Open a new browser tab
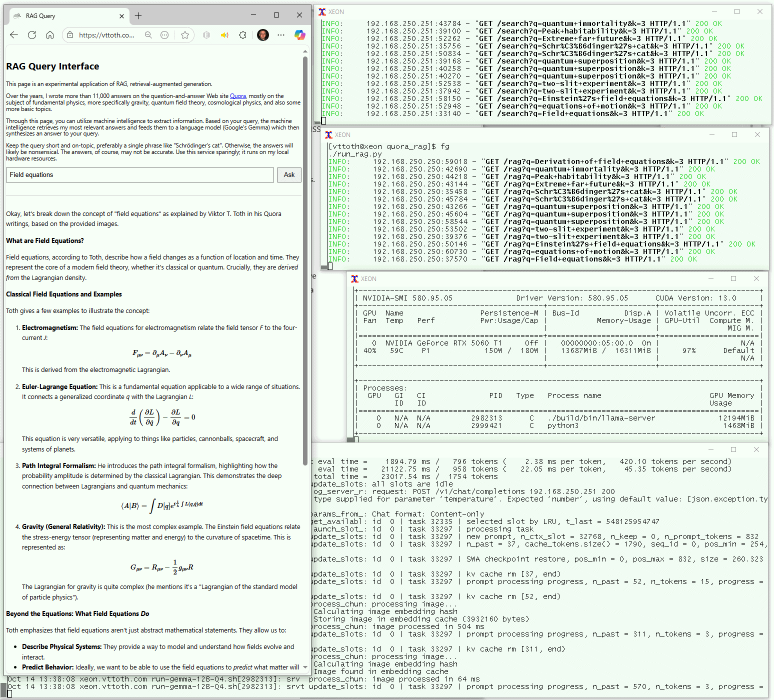 138,15
